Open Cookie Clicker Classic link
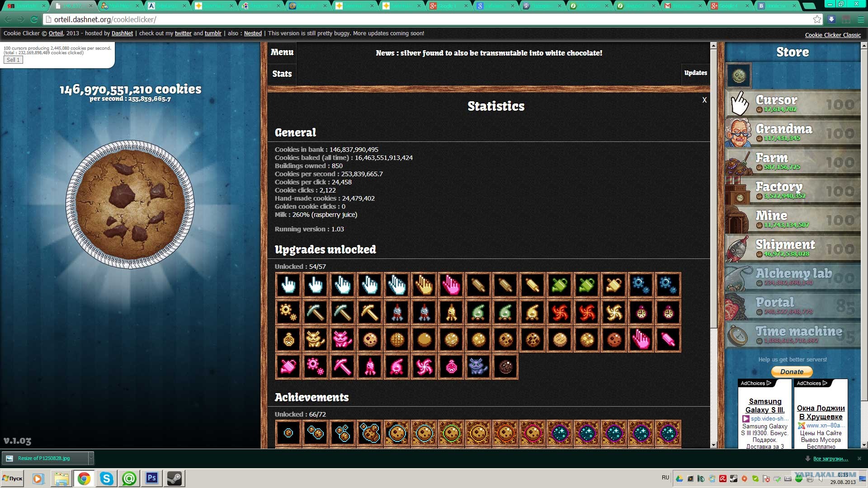868x488 pixels. (x=833, y=35)
